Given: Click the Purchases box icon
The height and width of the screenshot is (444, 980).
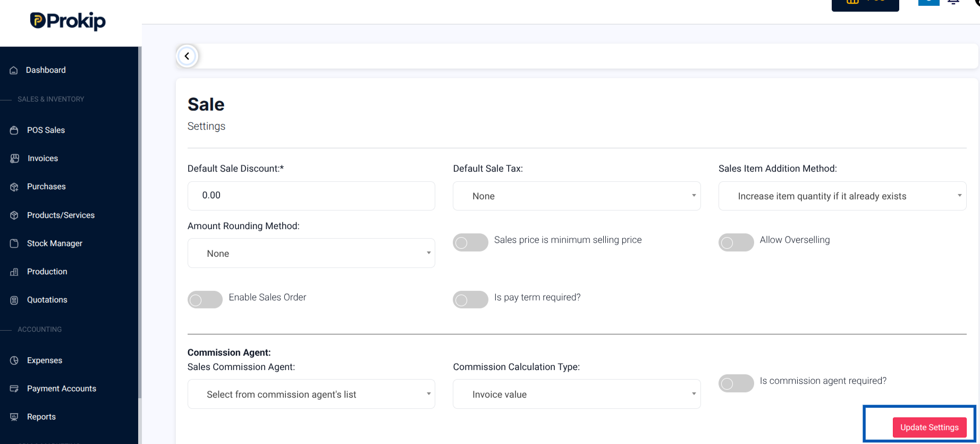Looking at the screenshot, I should [14, 187].
